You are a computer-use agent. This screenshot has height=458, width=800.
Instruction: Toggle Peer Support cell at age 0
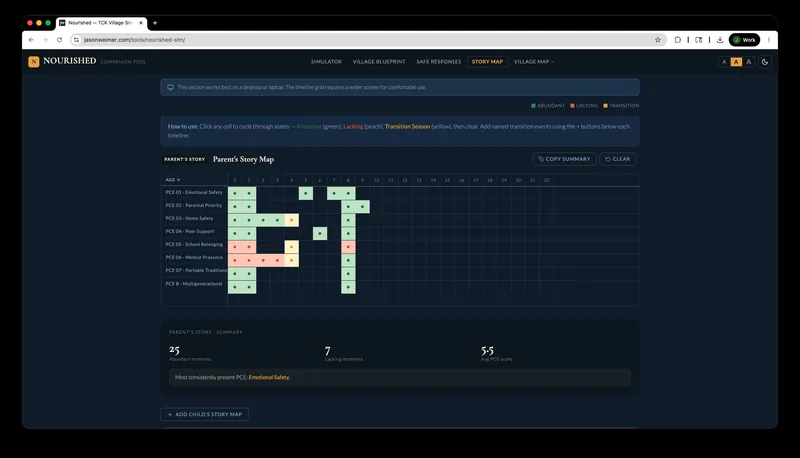tap(235, 233)
